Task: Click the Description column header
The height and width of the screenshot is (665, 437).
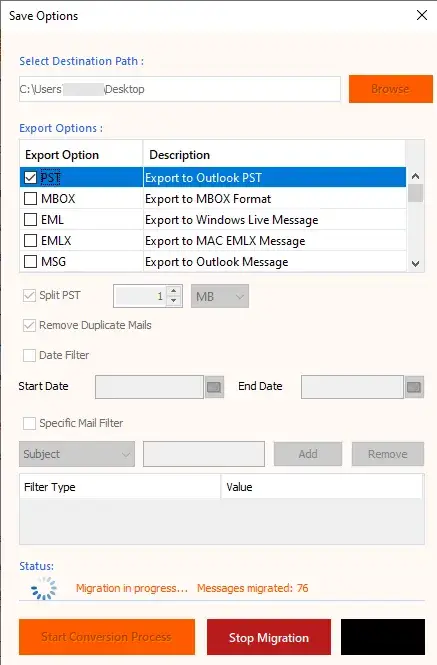Action: click(x=274, y=154)
